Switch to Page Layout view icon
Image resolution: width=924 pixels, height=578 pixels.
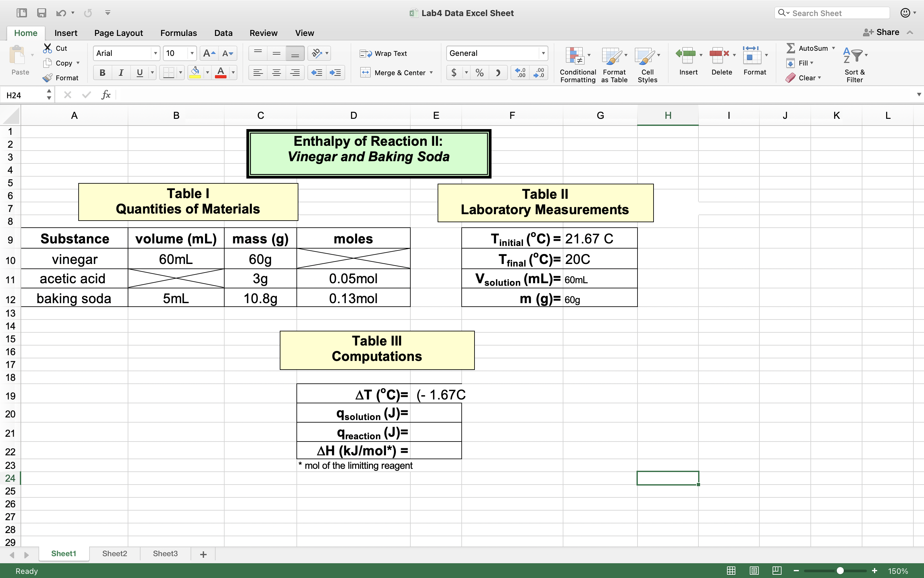[x=754, y=571]
